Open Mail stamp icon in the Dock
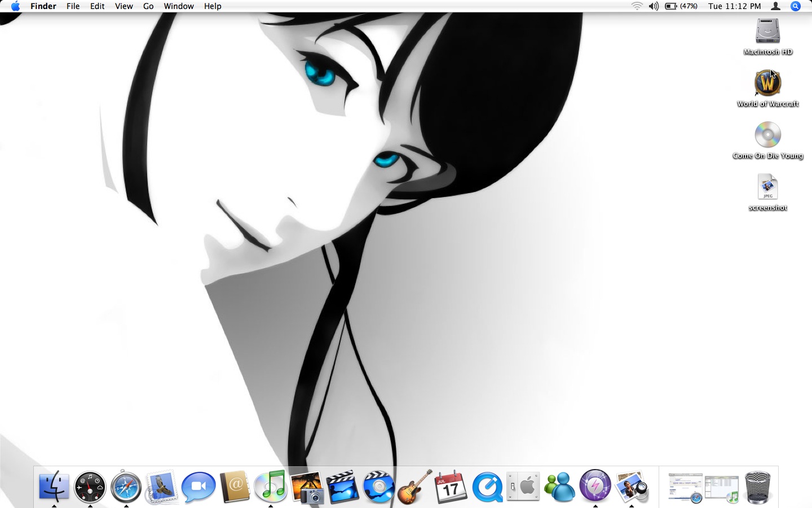The width and height of the screenshot is (812, 508). (x=162, y=487)
